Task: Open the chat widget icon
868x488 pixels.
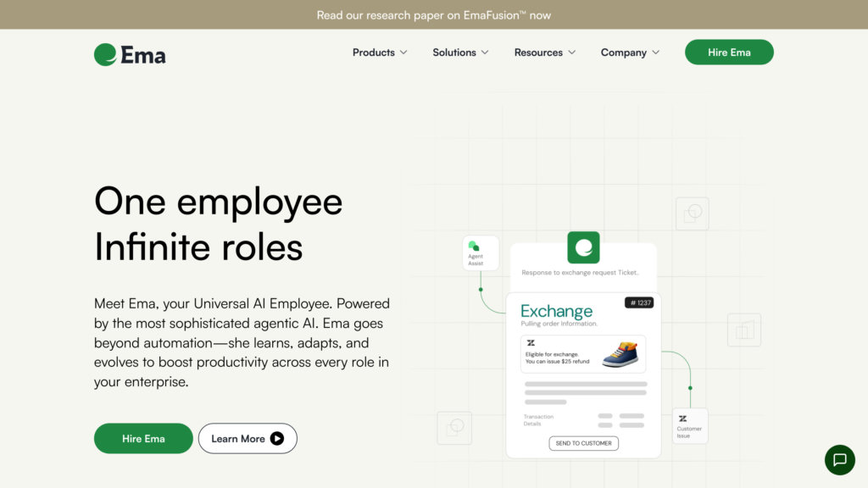Action: tap(839, 460)
